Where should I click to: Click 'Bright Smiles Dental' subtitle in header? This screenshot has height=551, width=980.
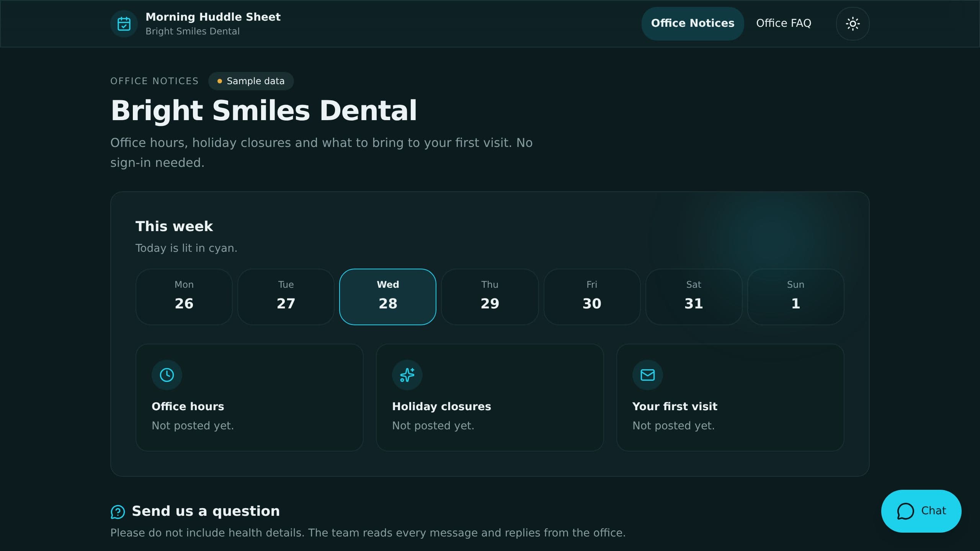tap(193, 31)
